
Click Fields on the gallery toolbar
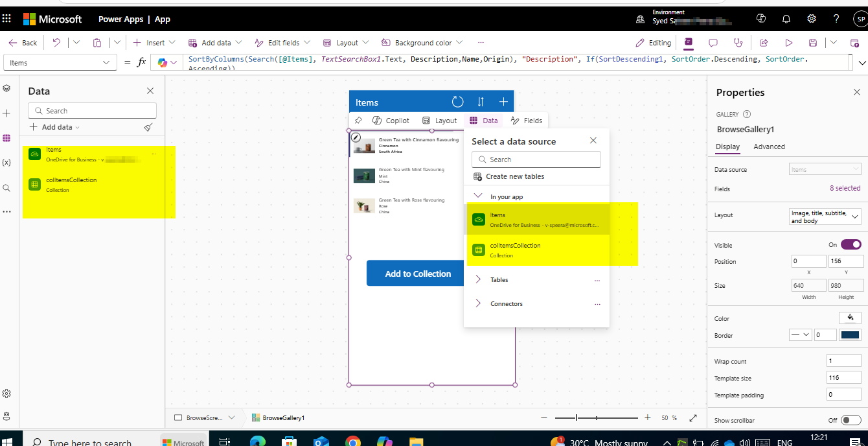point(526,121)
